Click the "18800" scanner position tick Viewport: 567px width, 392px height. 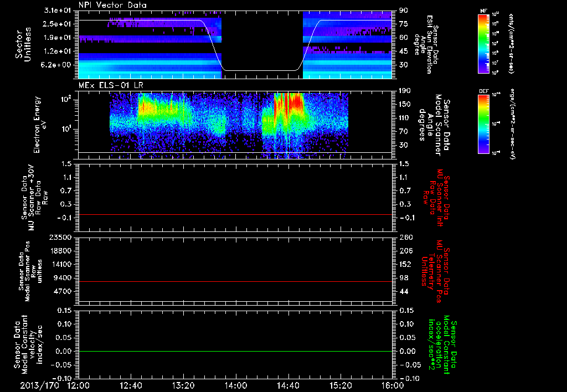click(61, 251)
